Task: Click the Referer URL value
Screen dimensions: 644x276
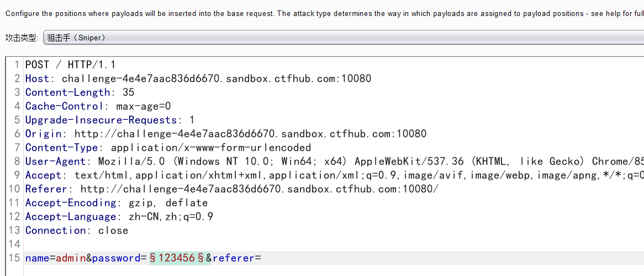Action: click(x=259, y=189)
